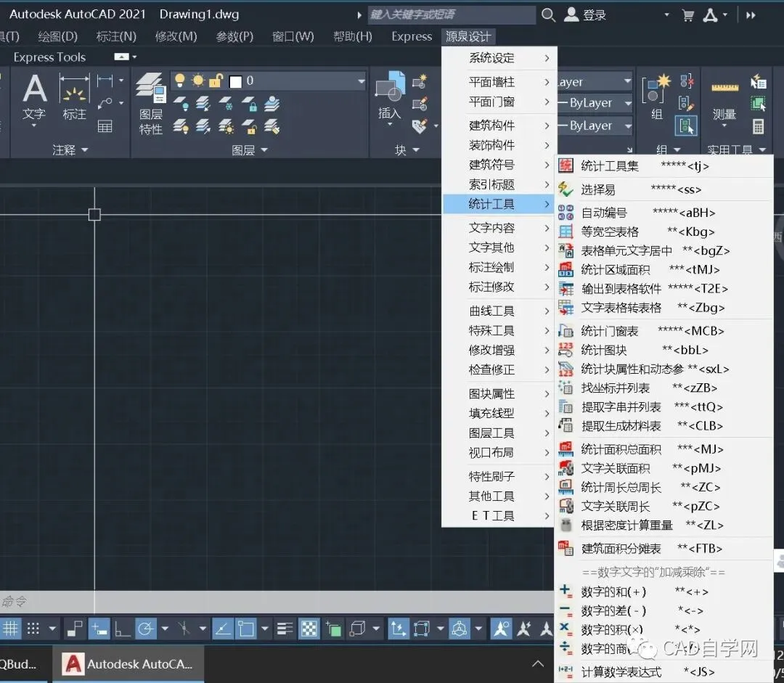Screen dimensions: 784x683
Task: Toggle ortho mode in status bar
Action: point(122,629)
